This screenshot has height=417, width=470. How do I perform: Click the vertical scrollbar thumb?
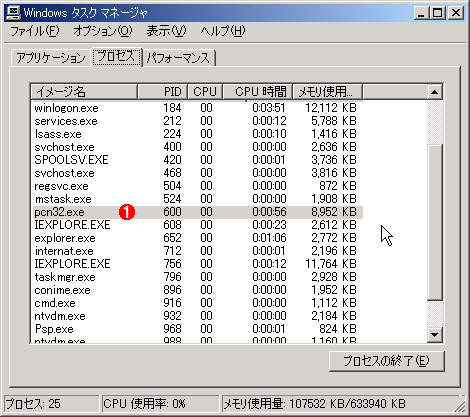point(434,222)
